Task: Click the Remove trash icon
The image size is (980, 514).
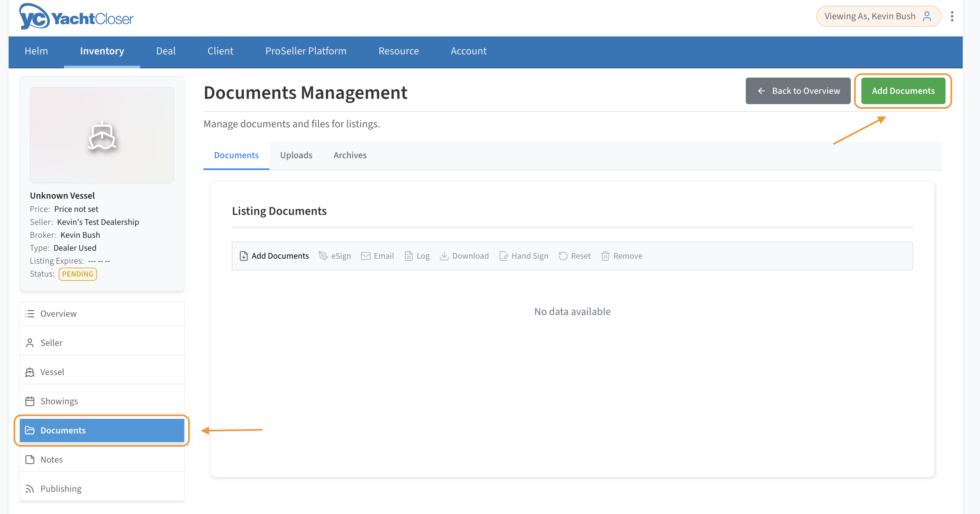Action: (x=605, y=256)
